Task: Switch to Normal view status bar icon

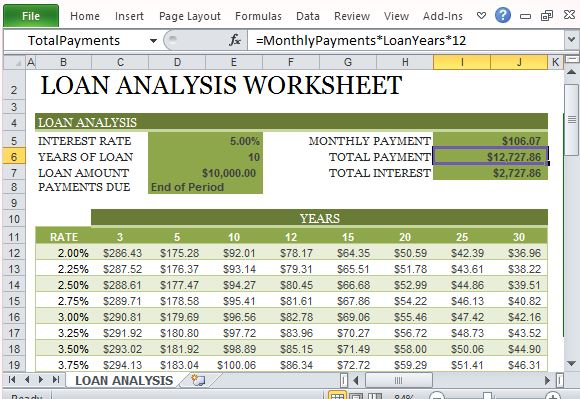Action: [337, 396]
